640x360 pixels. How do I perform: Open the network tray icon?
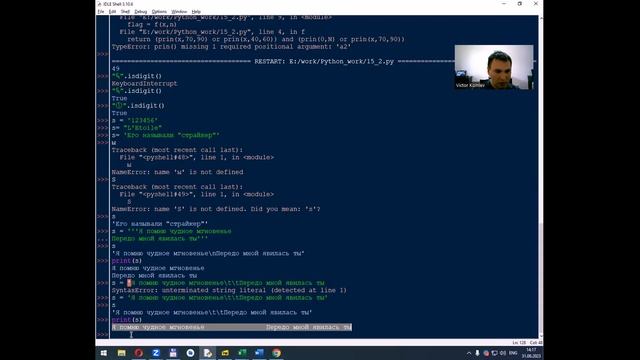pos(494,353)
